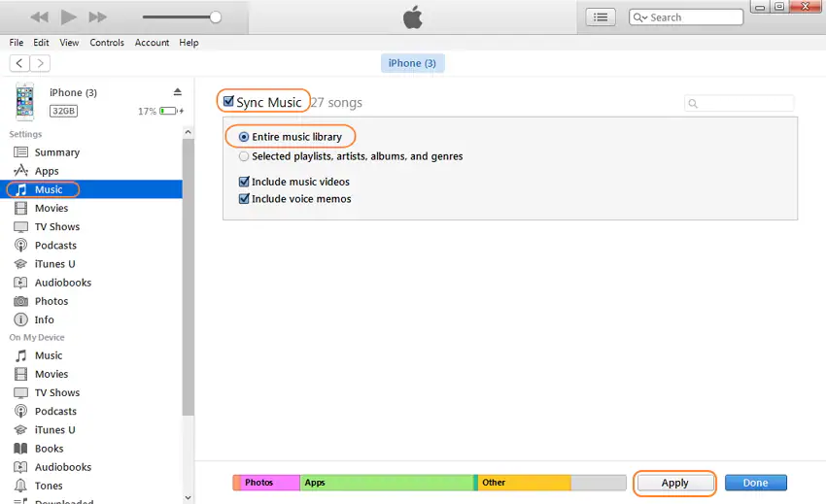Click the Apps storage bar segment
The image size is (826, 504).
(x=387, y=483)
